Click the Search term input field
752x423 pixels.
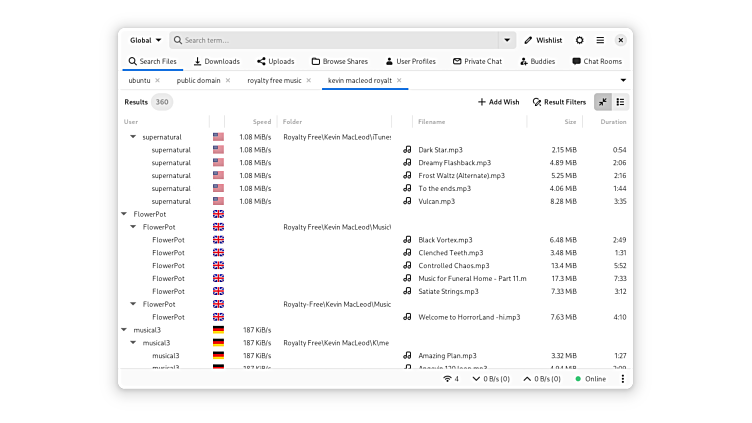click(x=335, y=40)
